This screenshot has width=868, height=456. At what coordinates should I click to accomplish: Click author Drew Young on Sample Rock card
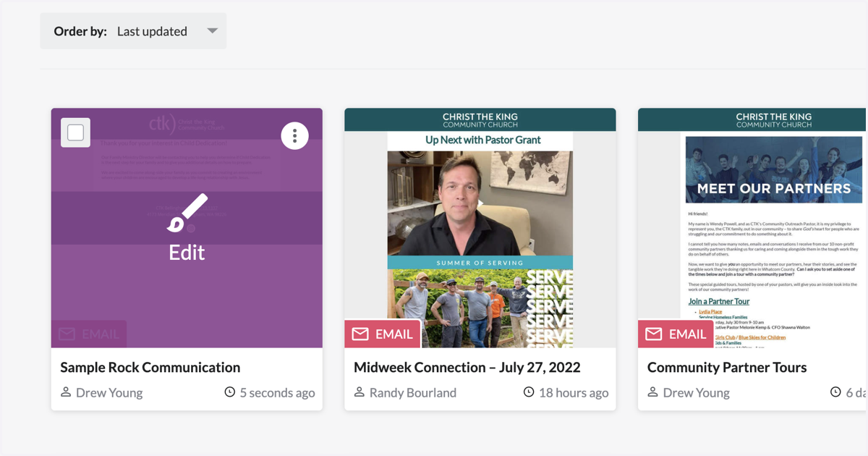click(109, 393)
